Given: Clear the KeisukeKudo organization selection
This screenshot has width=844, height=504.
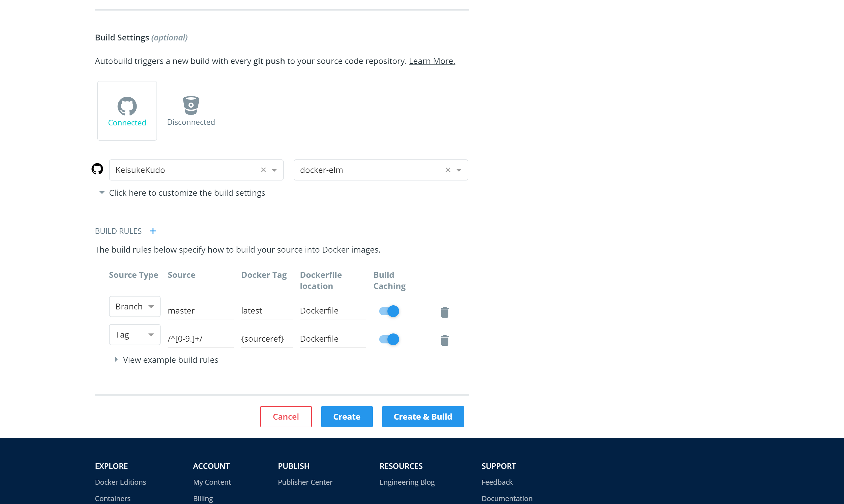Looking at the screenshot, I should [263, 170].
